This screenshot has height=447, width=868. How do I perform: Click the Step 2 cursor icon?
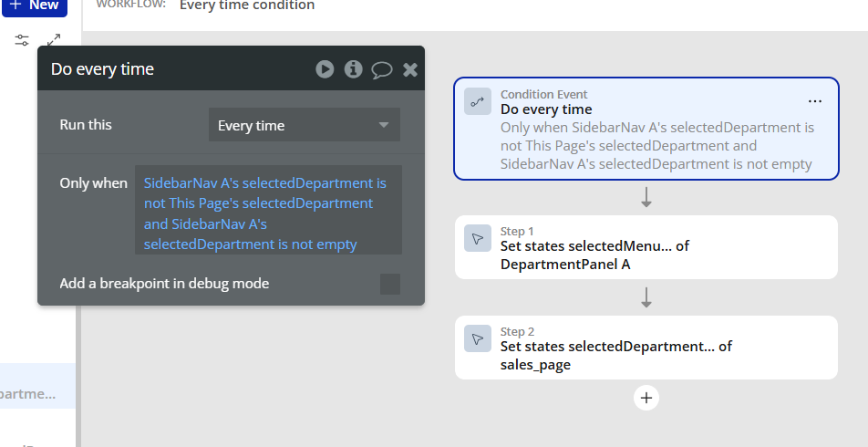point(478,338)
